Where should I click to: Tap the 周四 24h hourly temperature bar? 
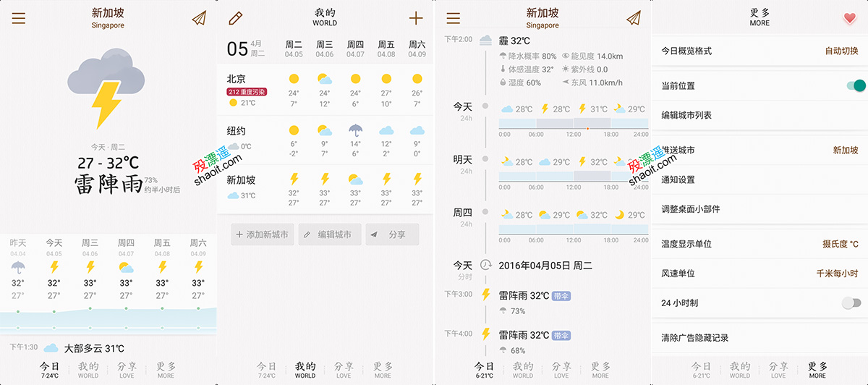(x=574, y=229)
